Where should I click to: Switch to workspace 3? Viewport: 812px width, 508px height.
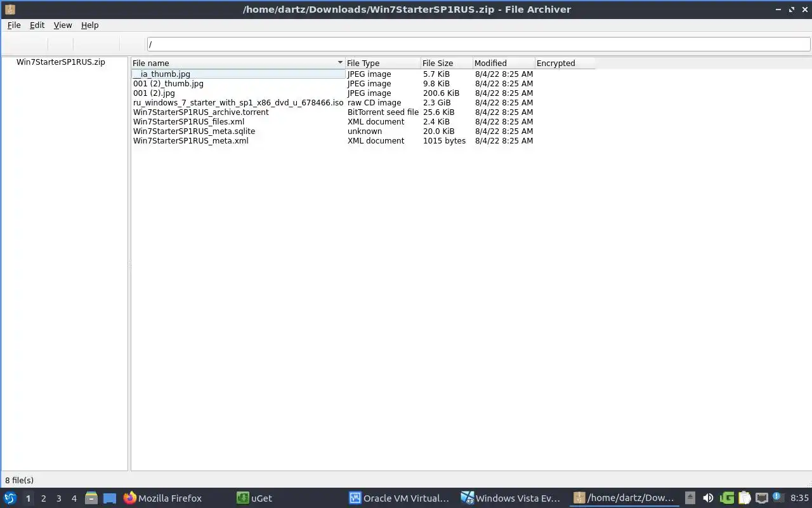(58, 498)
